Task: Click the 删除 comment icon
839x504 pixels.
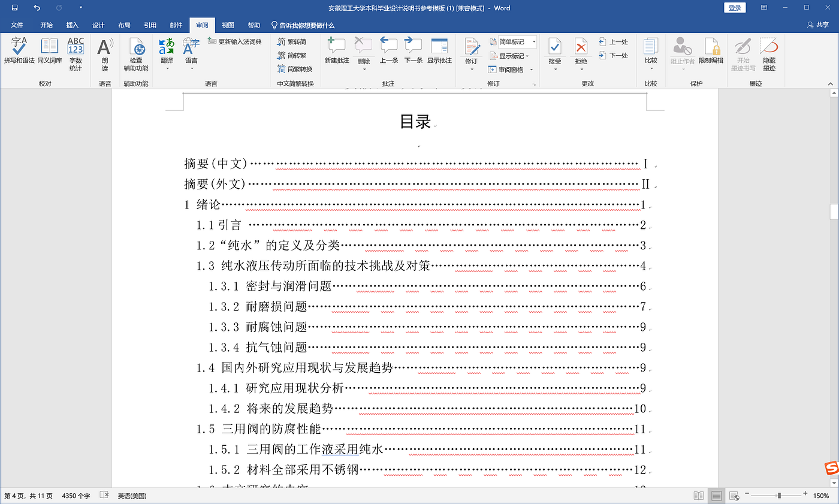Action: coord(364,47)
